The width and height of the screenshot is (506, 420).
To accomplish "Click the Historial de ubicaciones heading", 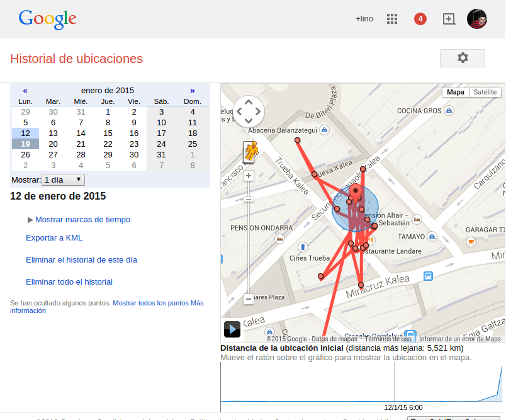I will click(x=77, y=59).
